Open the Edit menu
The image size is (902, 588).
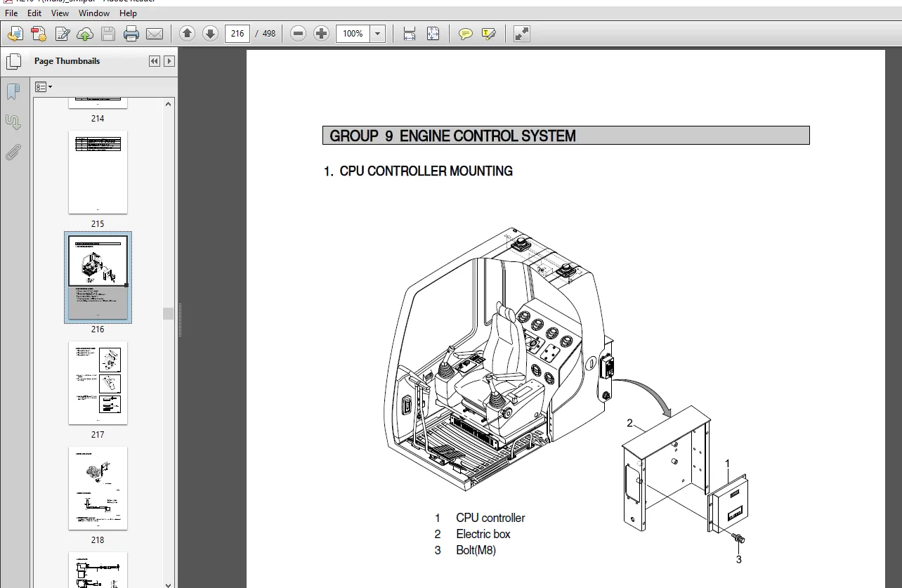[x=34, y=13]
